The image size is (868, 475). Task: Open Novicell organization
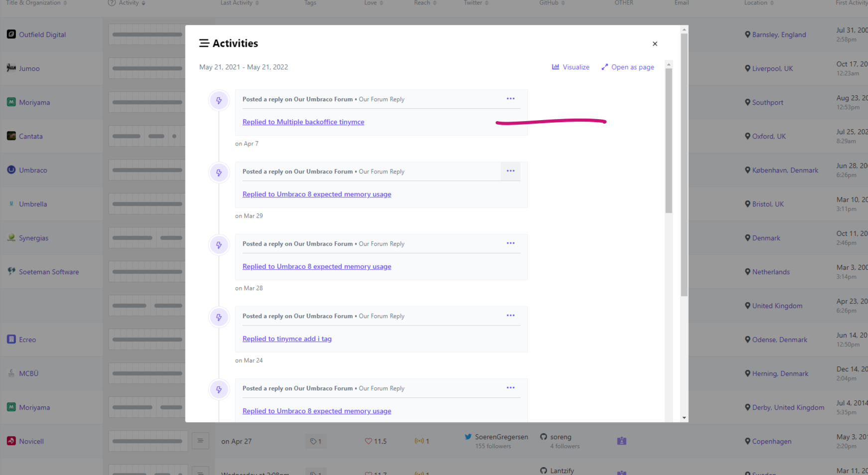31,441
